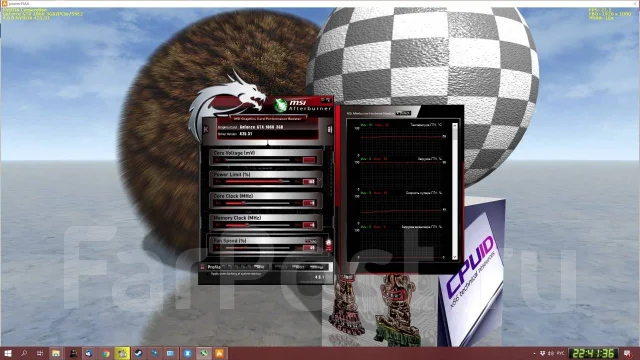Click the Apply button in Afterburner

tap(282, 267)
